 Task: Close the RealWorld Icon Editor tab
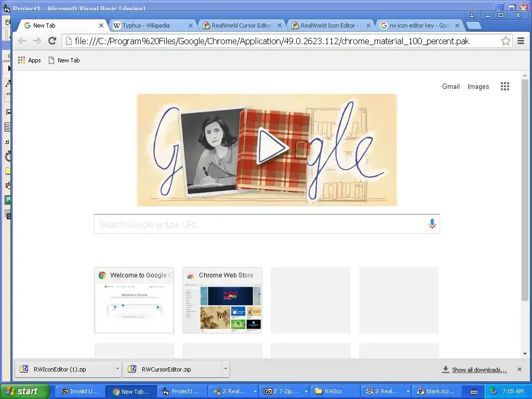coord(368,25)
